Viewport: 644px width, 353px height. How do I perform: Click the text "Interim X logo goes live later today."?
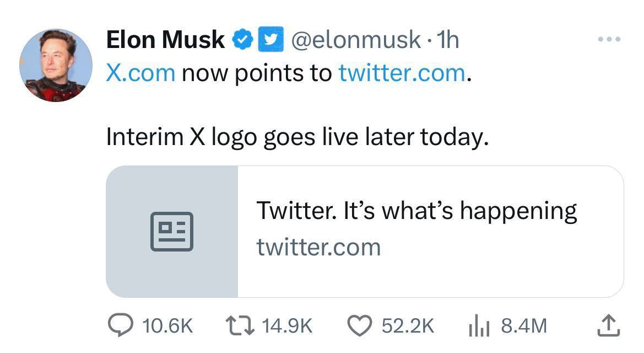pos(297,137)
